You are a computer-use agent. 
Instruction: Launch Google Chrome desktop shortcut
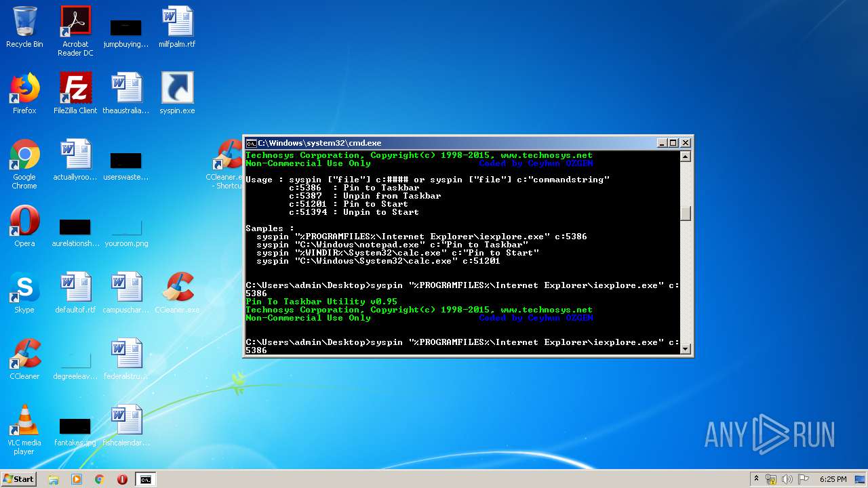point(24,164)
